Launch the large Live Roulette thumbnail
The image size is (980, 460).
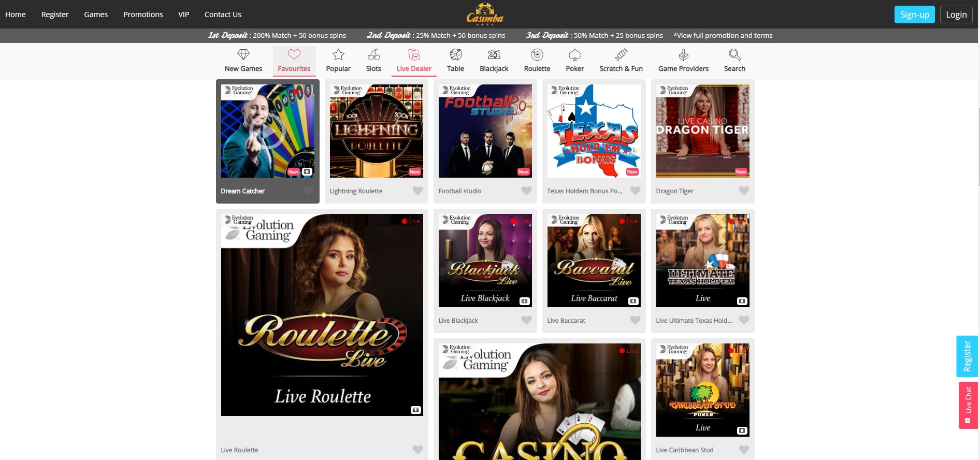point(322,315)
